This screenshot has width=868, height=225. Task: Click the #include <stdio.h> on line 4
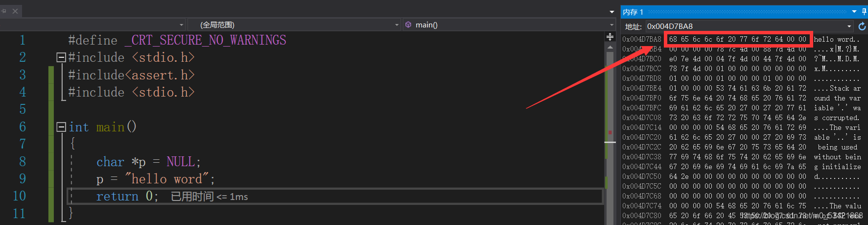(131, 92)
